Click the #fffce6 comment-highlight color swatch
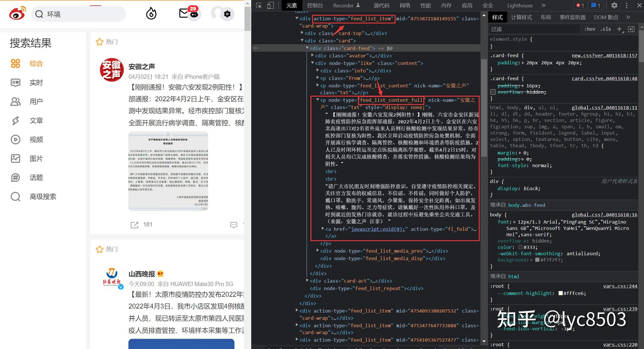This screenshot has height=349, width=644. tap(560, 293)
